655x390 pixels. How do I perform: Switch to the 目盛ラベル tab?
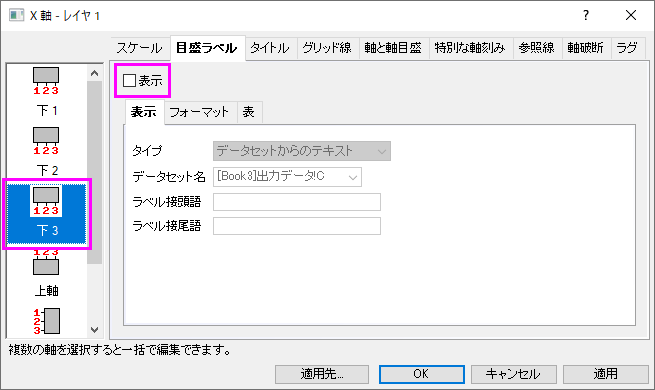(207, 48)
